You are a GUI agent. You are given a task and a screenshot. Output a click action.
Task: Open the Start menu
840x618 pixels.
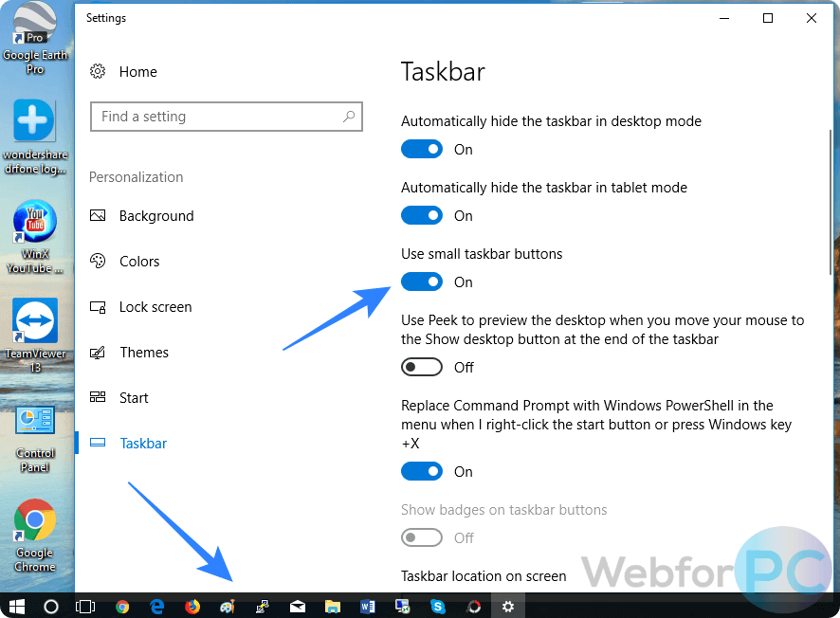tap(15, 607)
